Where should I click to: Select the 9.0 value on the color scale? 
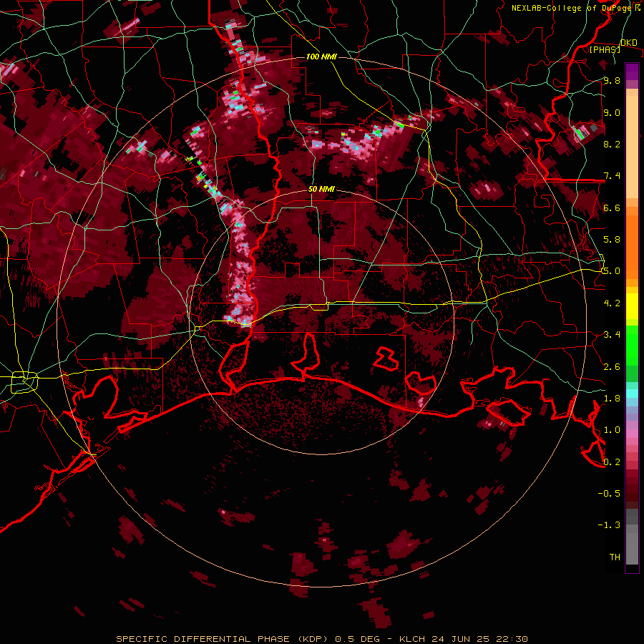pos(612,112)
